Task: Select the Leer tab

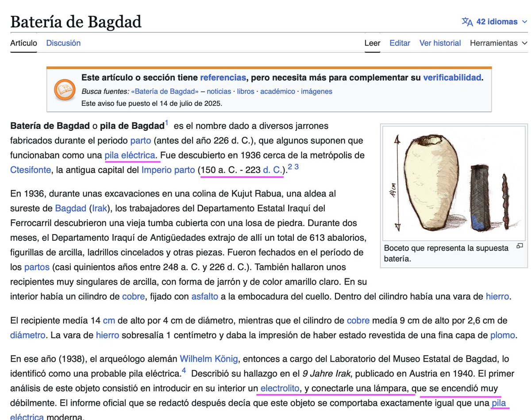Action: pyautogui.click(x=372, y=43)
